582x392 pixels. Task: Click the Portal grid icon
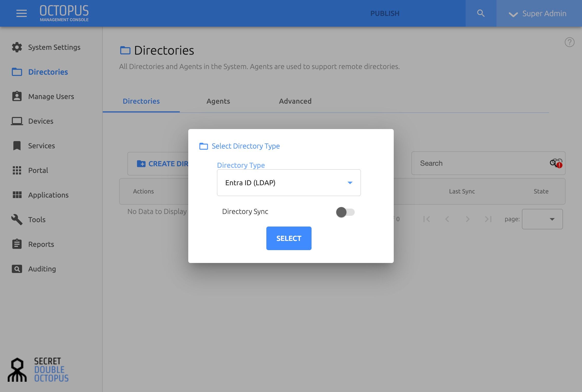click(x=17, y=170)
